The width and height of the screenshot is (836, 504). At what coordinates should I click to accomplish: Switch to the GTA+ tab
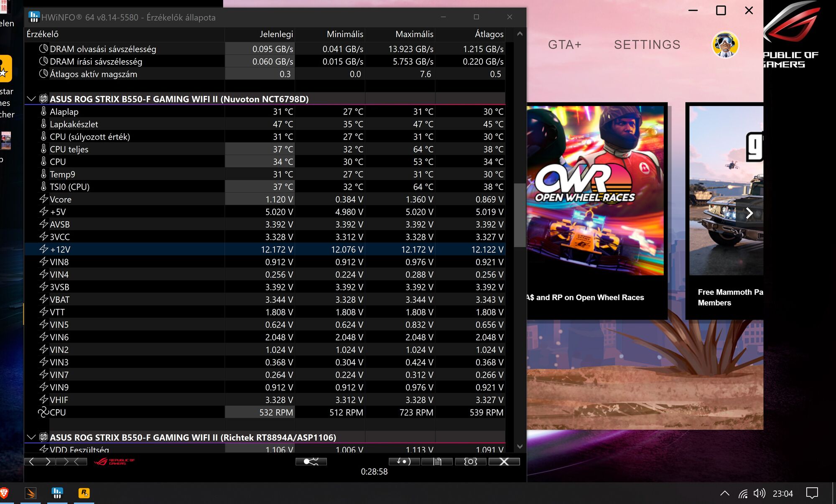[x=564, y=45]
